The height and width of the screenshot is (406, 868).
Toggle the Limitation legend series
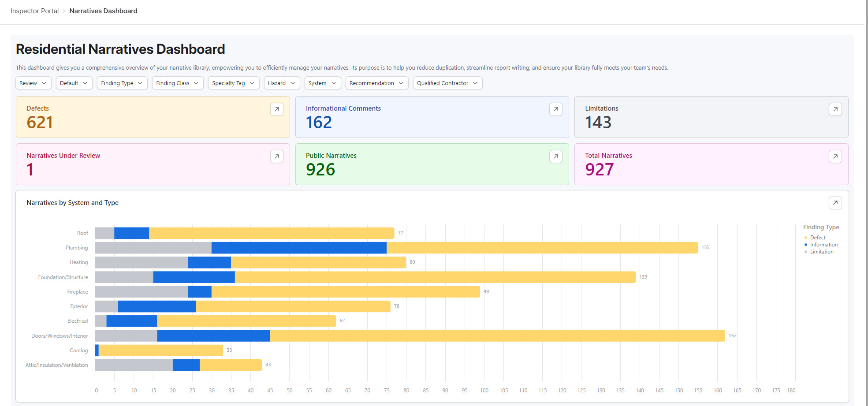tap(821, 252)
